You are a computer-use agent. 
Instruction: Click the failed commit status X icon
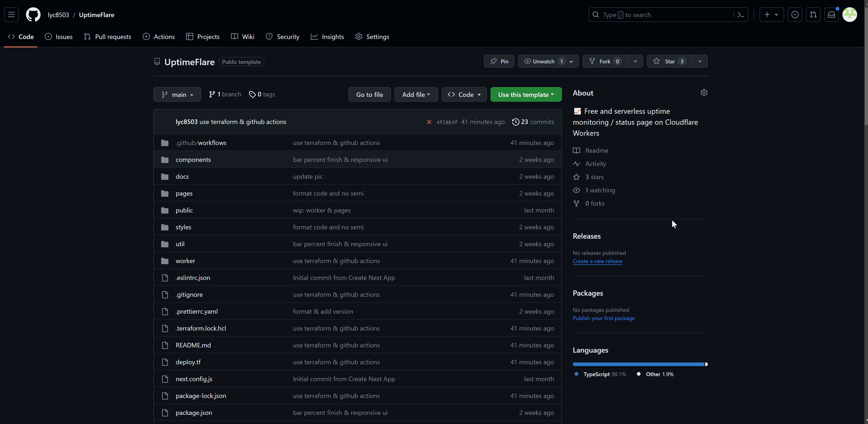coord(429,122)
